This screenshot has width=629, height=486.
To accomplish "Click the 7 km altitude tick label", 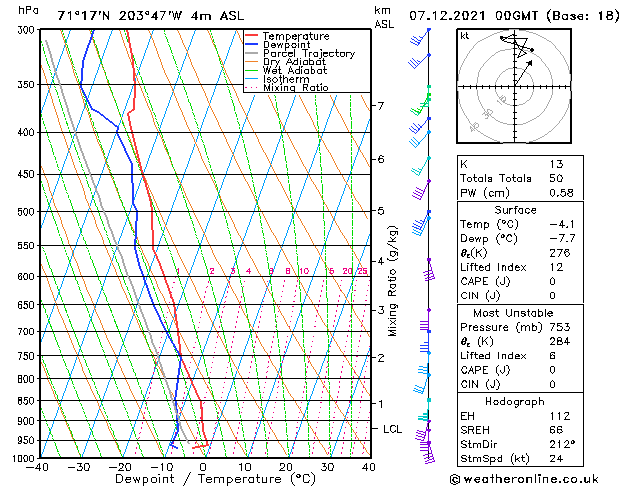I will pos(381,106).
